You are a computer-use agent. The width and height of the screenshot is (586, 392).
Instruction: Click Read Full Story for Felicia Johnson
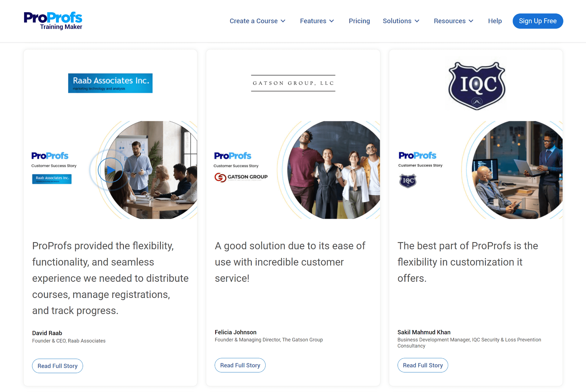[x=240, y=365]
